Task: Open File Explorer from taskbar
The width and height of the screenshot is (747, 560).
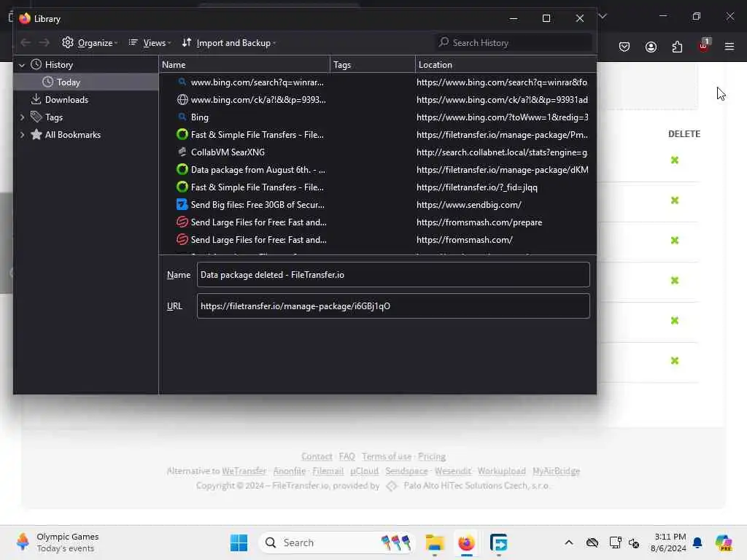Action: pos(435,542)
